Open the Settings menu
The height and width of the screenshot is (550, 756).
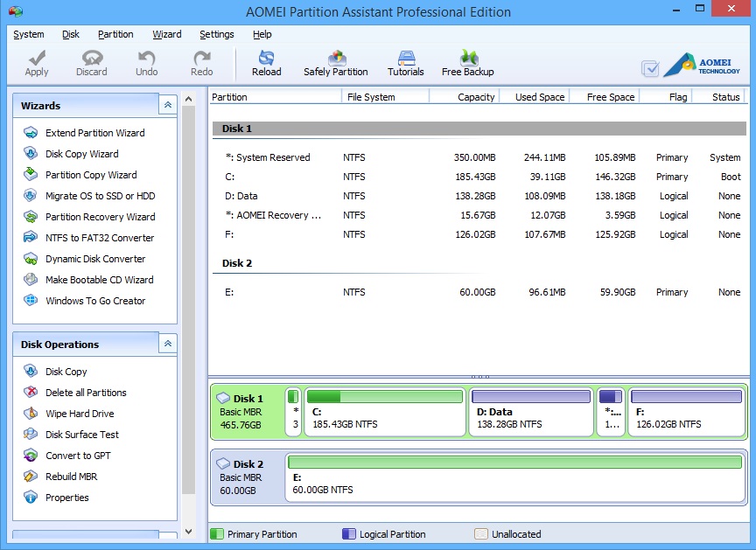coord(216,34)
